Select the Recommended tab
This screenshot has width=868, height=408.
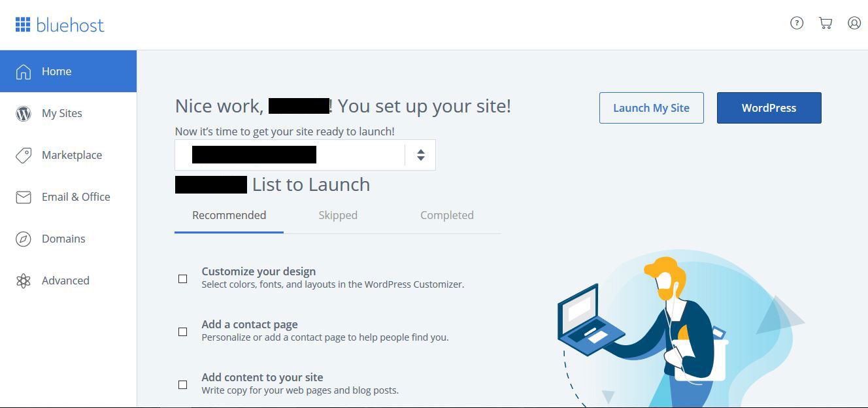coord(229,214)
